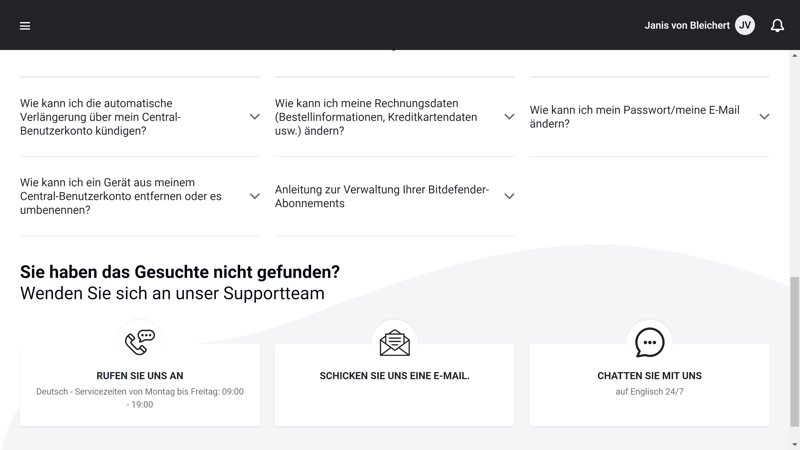The width and height of the screenshot is (800, 450).
Task: Expand the password/e-mail change question
Action: coord(764,117)
